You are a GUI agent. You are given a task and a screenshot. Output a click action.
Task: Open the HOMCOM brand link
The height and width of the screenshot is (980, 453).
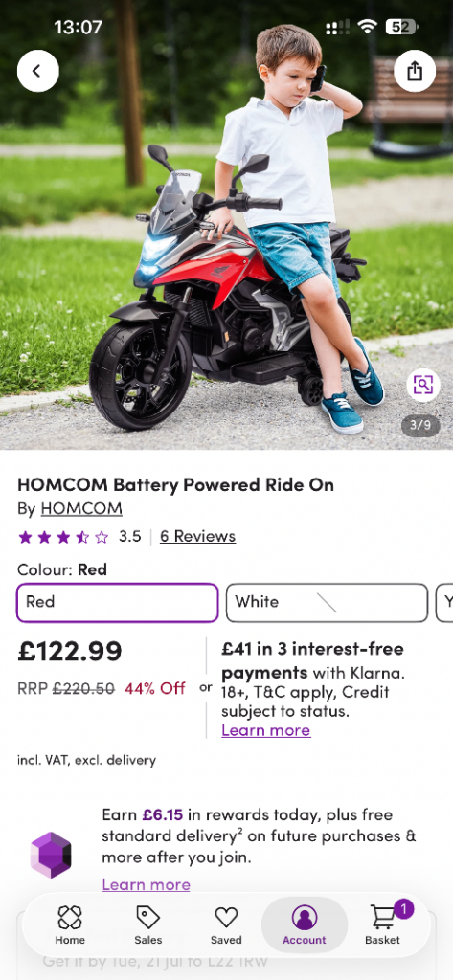[x=81, y=509]
